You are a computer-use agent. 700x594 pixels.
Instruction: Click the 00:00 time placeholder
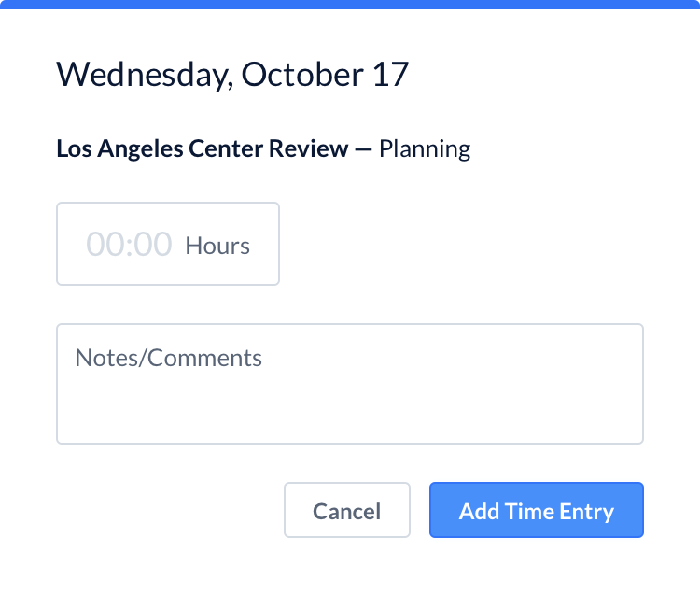pos(129,245)
